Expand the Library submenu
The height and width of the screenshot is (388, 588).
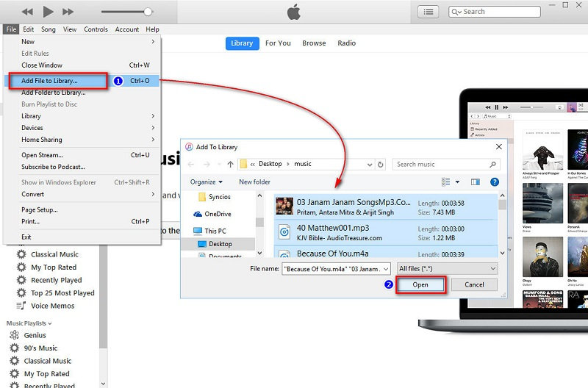[x=82, y=116]
